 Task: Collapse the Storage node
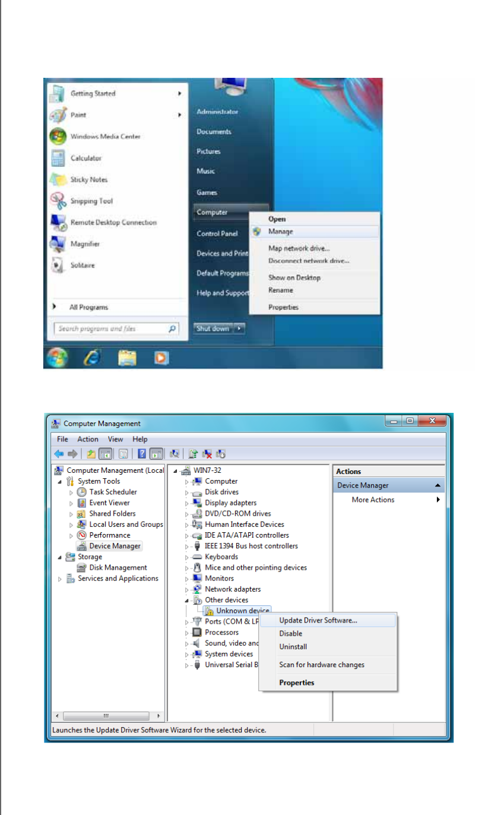[60, 557]
